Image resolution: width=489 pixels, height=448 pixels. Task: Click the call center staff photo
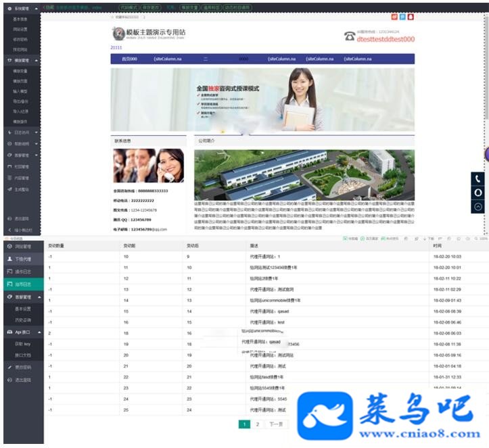pyautogui.click(x=148, y=166)
